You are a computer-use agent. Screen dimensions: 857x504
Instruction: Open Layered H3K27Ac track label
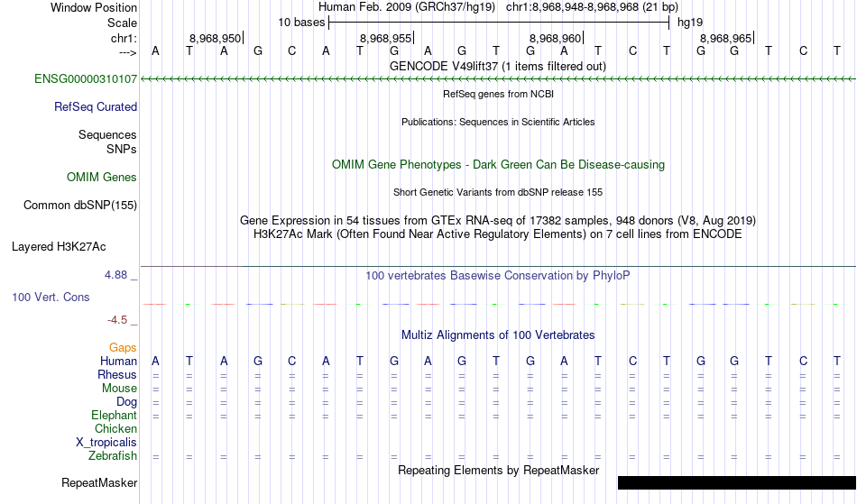click(x=59, y=247)
